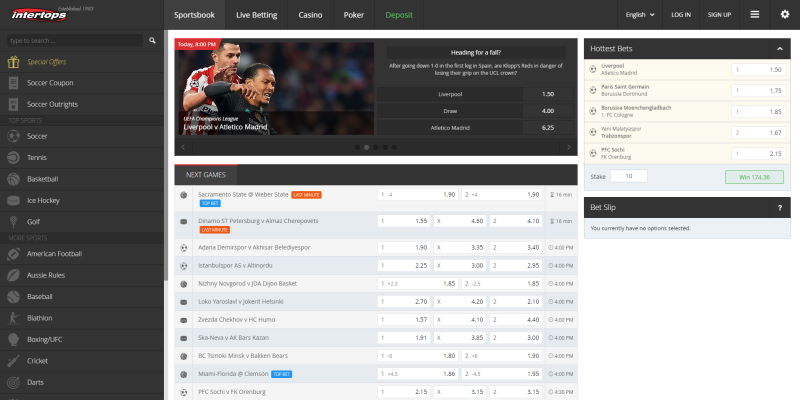The height and width of the screenshot is (400, 800).
Task: Open the Poker tab
Action: (x=354, y=15)
